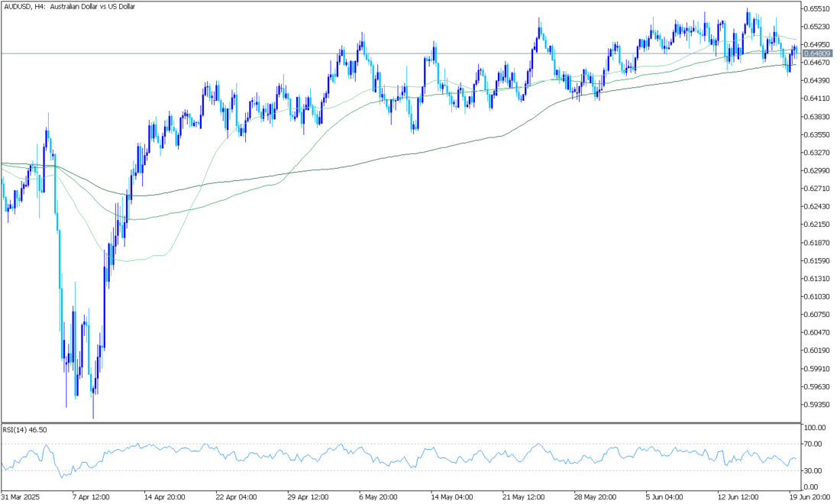Click the RSI 30.00 level label
The height and width of the screenshot is (504, 840).
pos(813,471)
